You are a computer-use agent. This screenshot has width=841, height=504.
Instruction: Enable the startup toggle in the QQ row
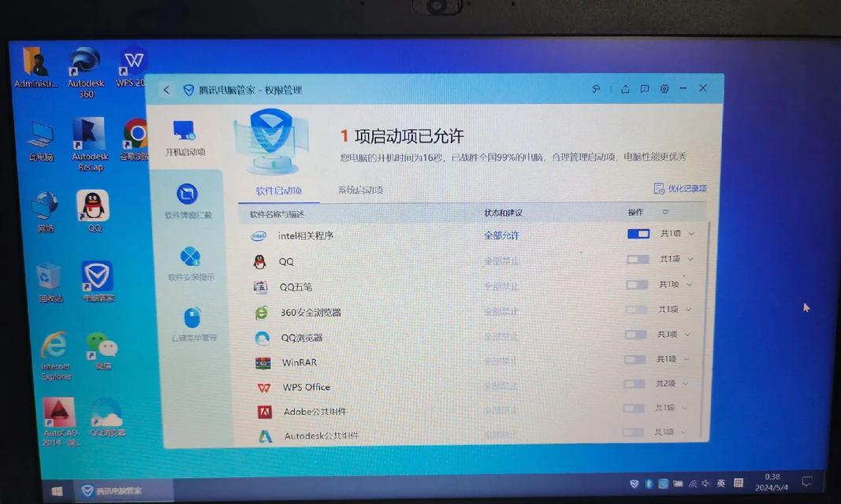(638, 259)
